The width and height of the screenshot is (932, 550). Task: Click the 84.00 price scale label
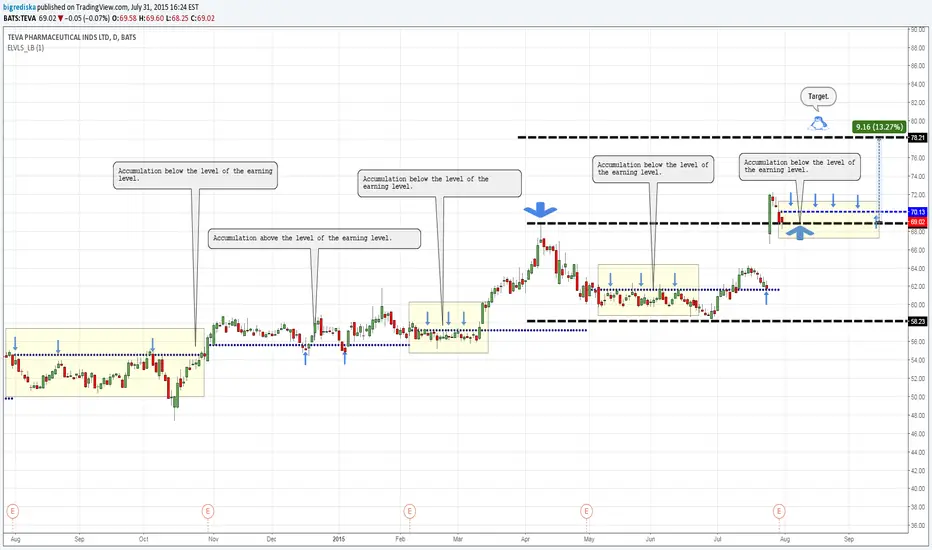[917, 84]
